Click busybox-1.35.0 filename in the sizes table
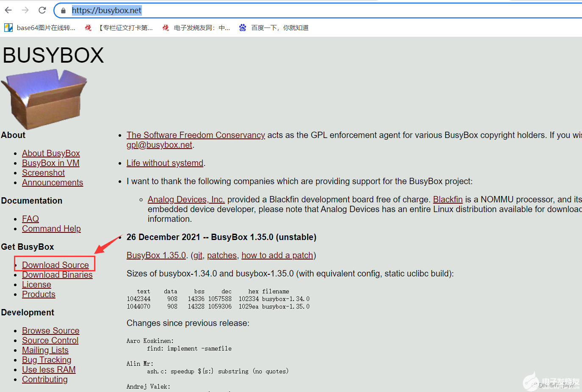Viewport: 582px width, 392px height. click(x=286, y=306)
